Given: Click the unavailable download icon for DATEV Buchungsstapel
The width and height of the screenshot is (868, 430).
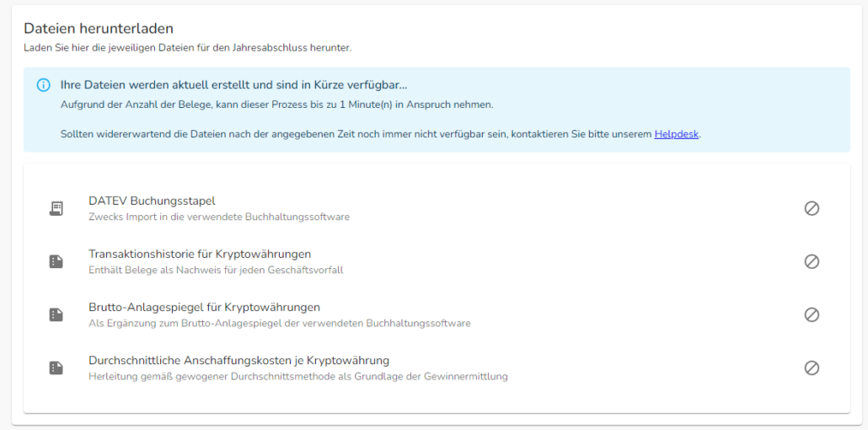Looking at the screenshot, I should click(812, 208).
